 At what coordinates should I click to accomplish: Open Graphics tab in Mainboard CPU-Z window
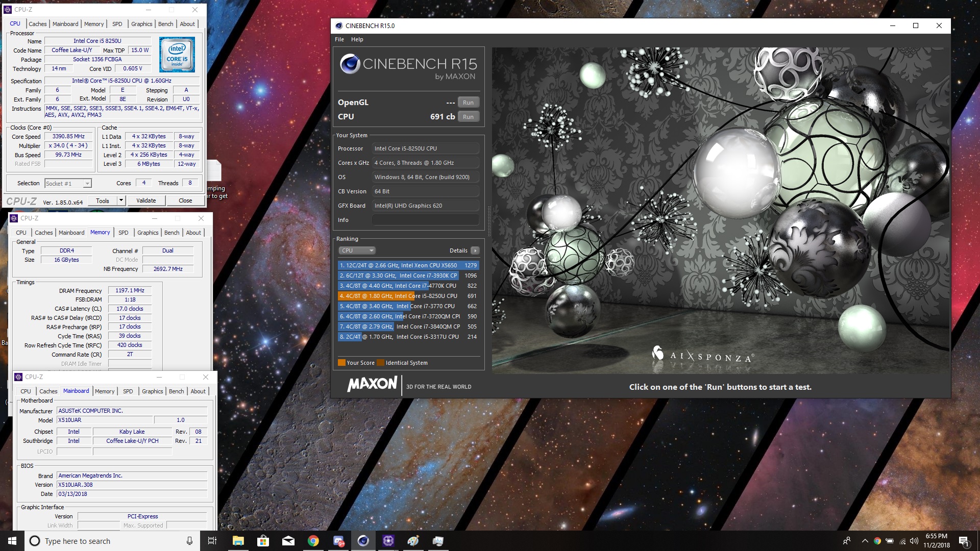coord(152,391)
